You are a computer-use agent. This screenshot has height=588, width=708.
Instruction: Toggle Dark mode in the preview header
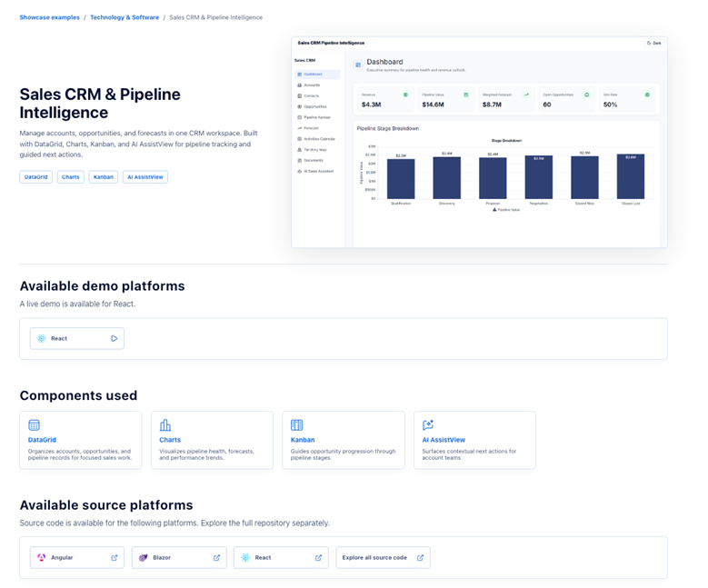click(653, 44)
